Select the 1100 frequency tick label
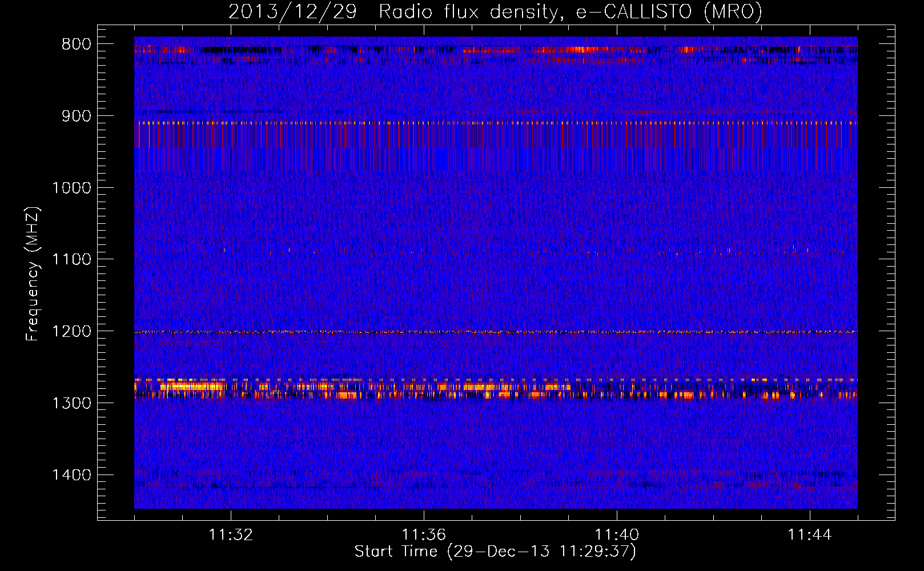This screenshot has height=571, width=924. click(x=72, y=259)
